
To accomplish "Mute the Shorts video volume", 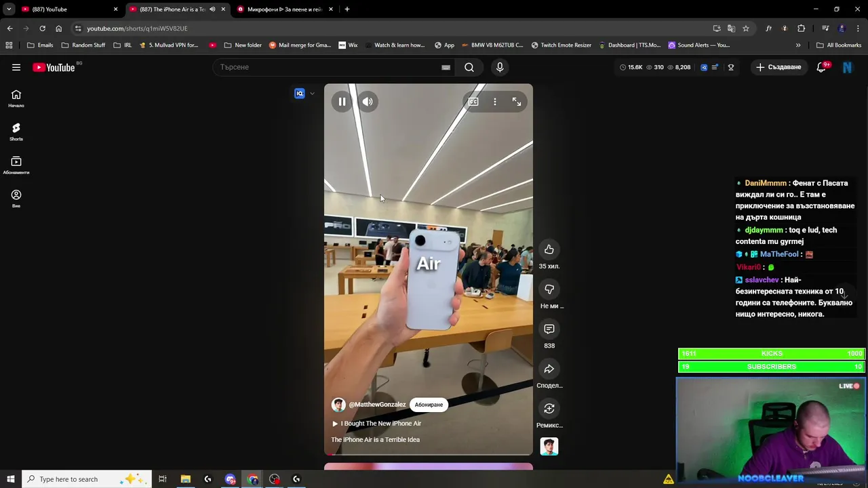I will (x=368, y=102).
